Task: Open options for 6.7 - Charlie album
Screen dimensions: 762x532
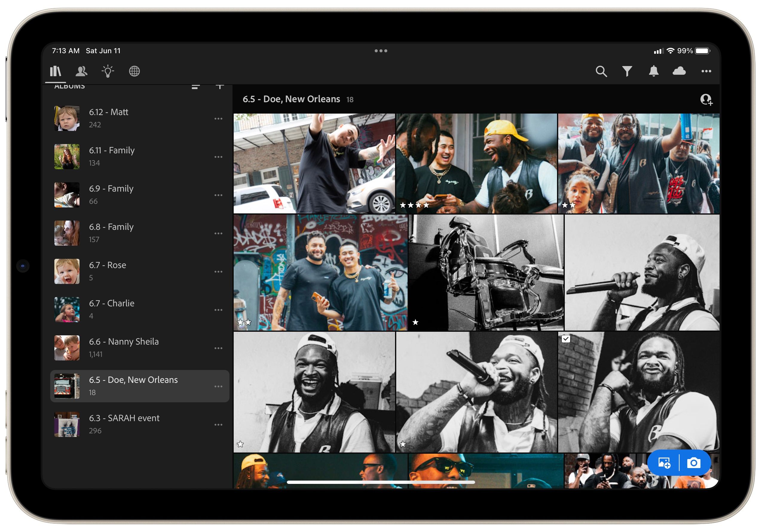Action: coord(218,310)
